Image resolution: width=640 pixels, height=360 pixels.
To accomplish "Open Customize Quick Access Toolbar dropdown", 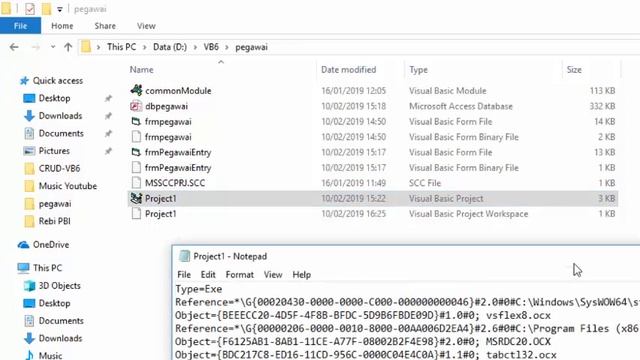I will click(x=60, y=9).
